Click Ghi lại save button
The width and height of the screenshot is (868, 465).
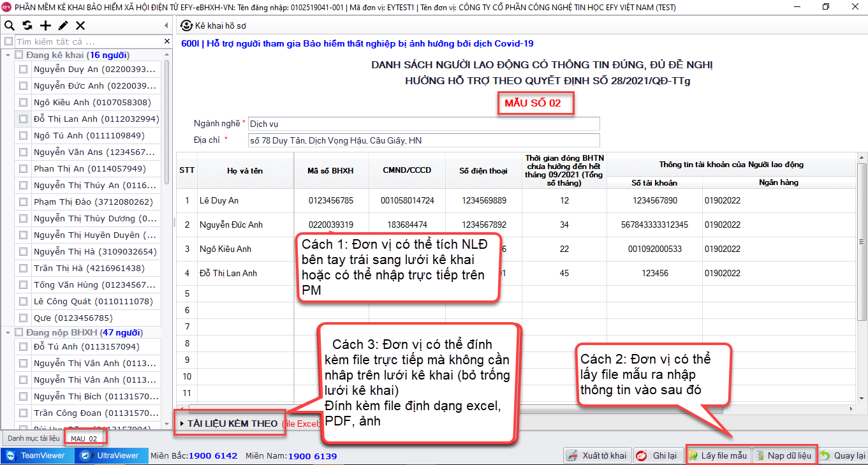coord(659,455)
